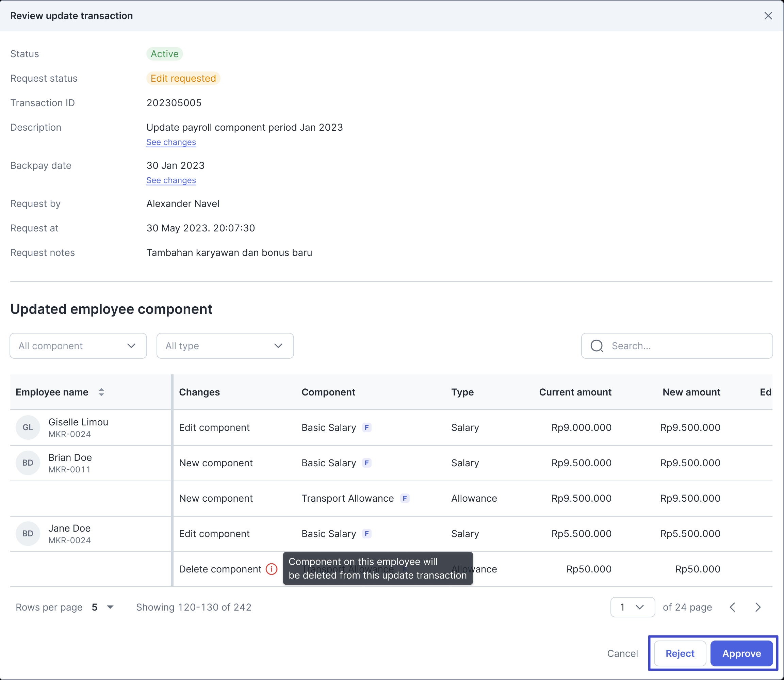This screenshot has width=784, height=680.
Task: Go to the previous page arrow
Action: coord(732,607)
